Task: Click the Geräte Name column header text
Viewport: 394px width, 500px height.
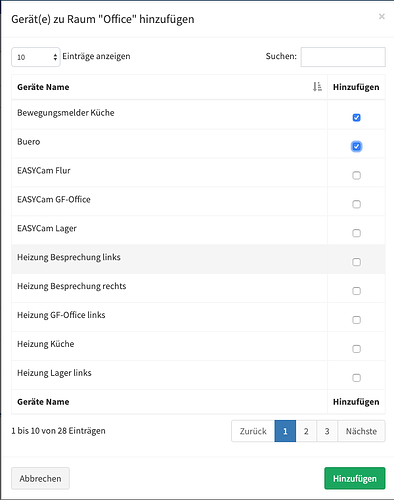Action: tap(43, 87)
